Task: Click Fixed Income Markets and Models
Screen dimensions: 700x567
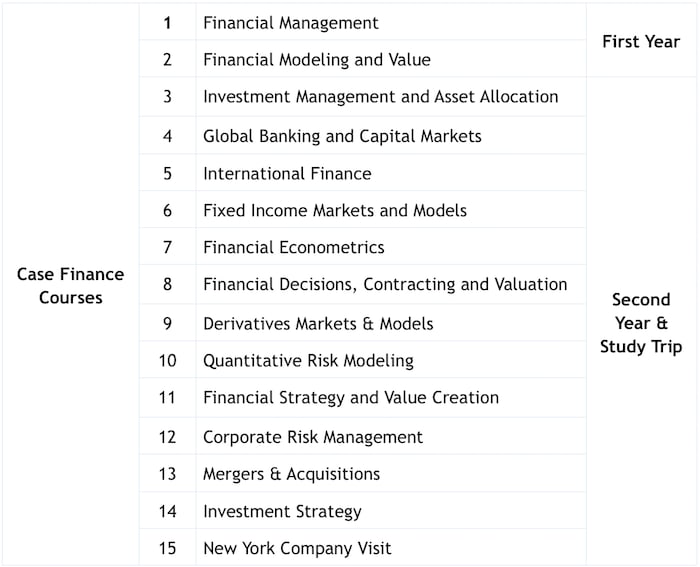Action: [x=335, y=210]
